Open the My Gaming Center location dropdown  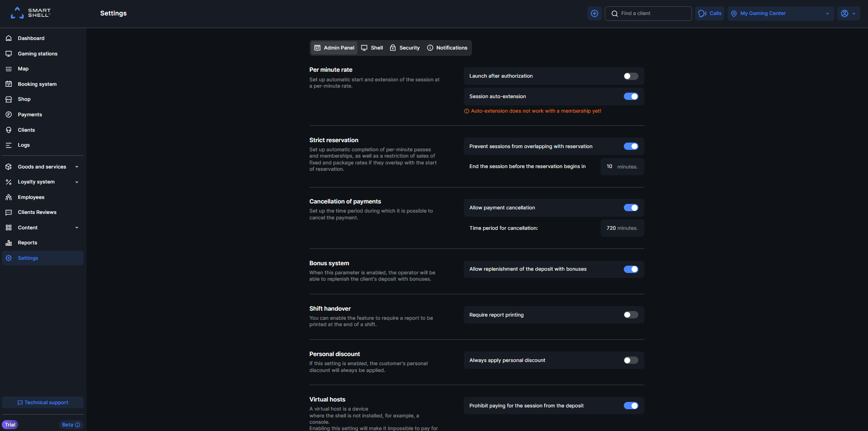point(780,13)
